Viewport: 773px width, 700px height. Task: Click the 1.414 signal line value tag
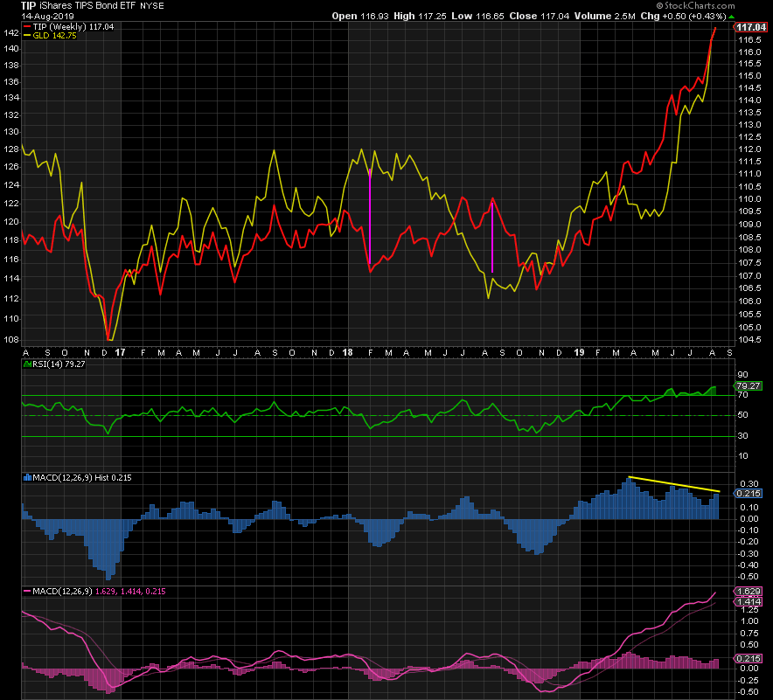[x=748, y=602]
